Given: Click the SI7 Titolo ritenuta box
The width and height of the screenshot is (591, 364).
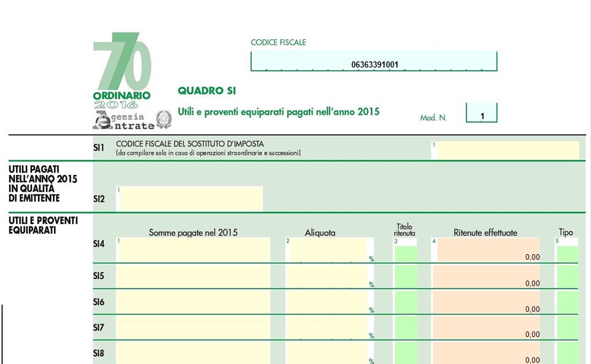Looking at the screenshot, I should pyautogui.click(x=406, y=328).
